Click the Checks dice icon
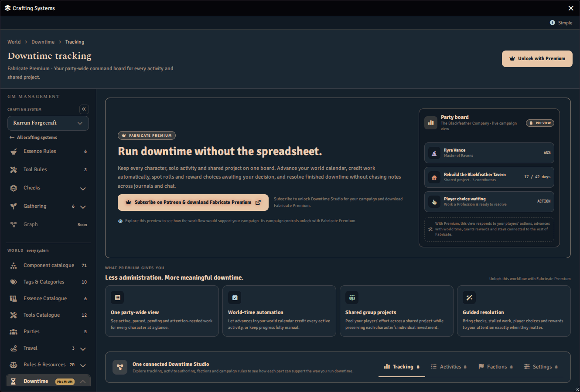Screen dimensions: 580x392 [x=14, y=188]
